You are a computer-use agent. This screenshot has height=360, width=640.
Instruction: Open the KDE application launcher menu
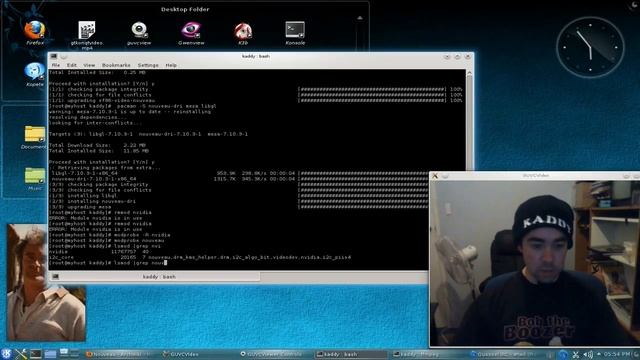click(7, 353)
